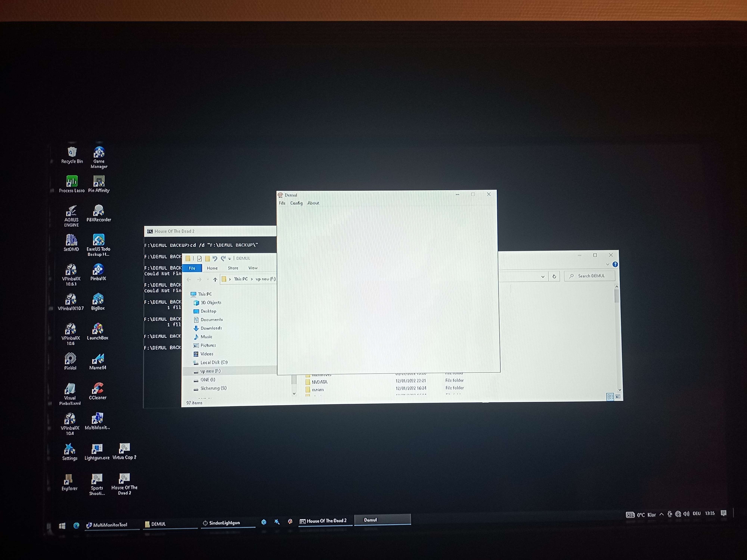
Task: Open the File Explorer help icon
Action: click(615, 264)
